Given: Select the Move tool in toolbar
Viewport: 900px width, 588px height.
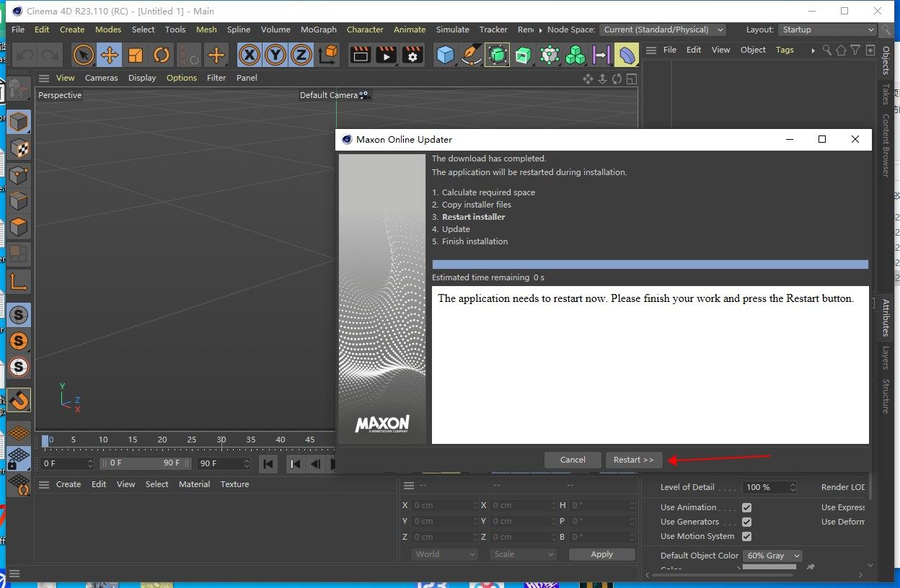Looking at the screenshot, I should (110, 55).
